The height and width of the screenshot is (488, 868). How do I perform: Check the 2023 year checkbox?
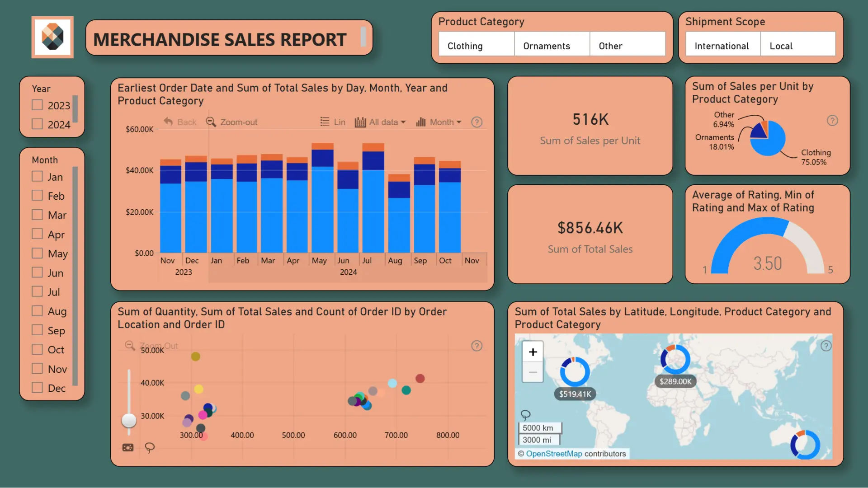pos(37,105)
